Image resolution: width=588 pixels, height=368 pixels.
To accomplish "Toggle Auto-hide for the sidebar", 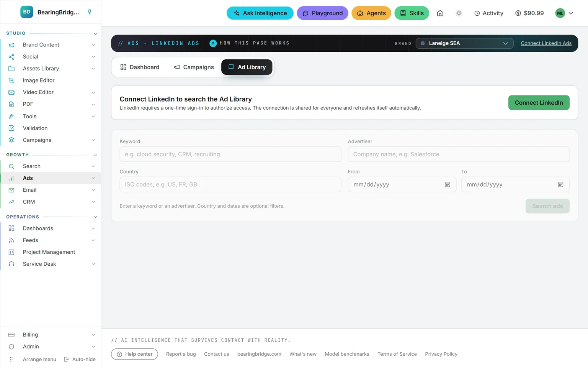I will pyautogui.click(x=80, y=360).
